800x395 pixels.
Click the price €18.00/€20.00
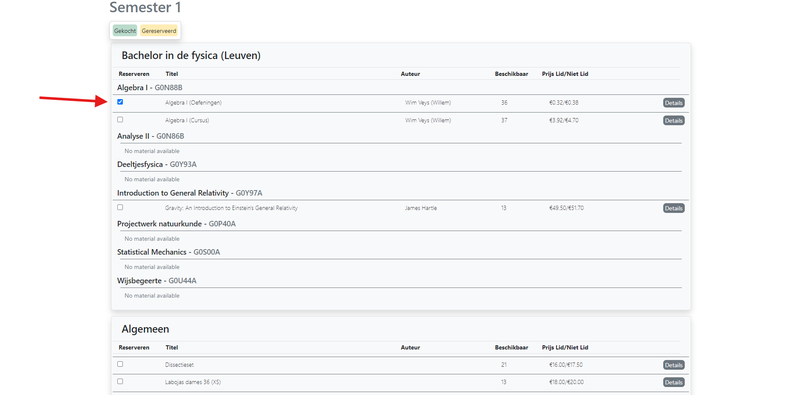point(566,382)
